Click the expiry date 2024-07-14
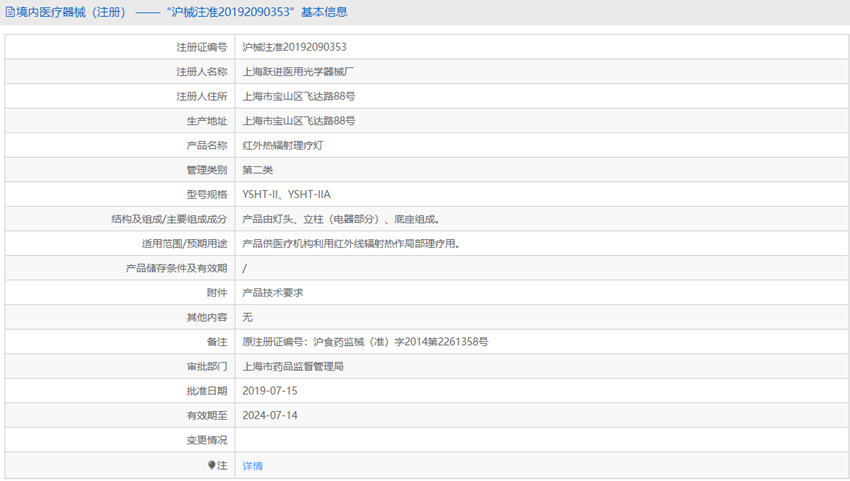Viewport: 850px width, 481px height. tap(270, 415)
